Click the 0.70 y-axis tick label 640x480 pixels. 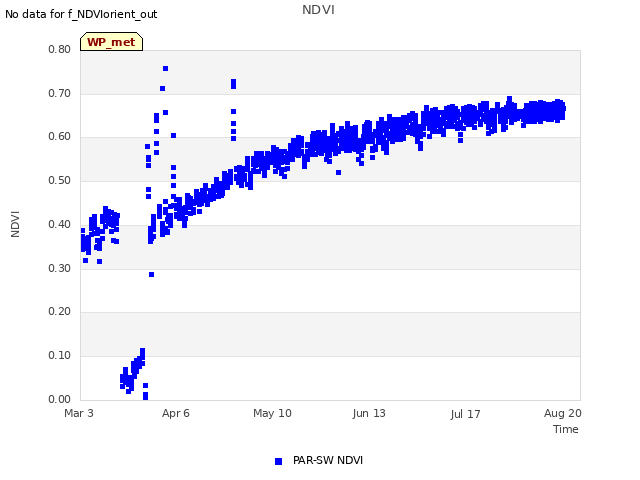pyautogui.click(x=60, y=93)
